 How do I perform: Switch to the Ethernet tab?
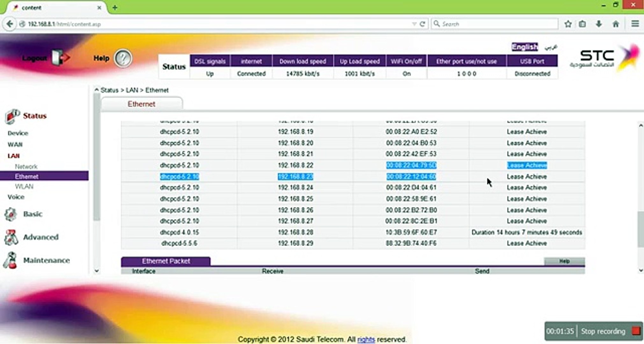[141, 104]
